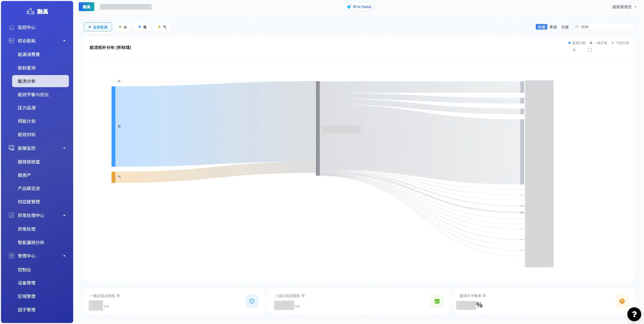Click info icon beside 一级区域总能耗

[118, 296]
